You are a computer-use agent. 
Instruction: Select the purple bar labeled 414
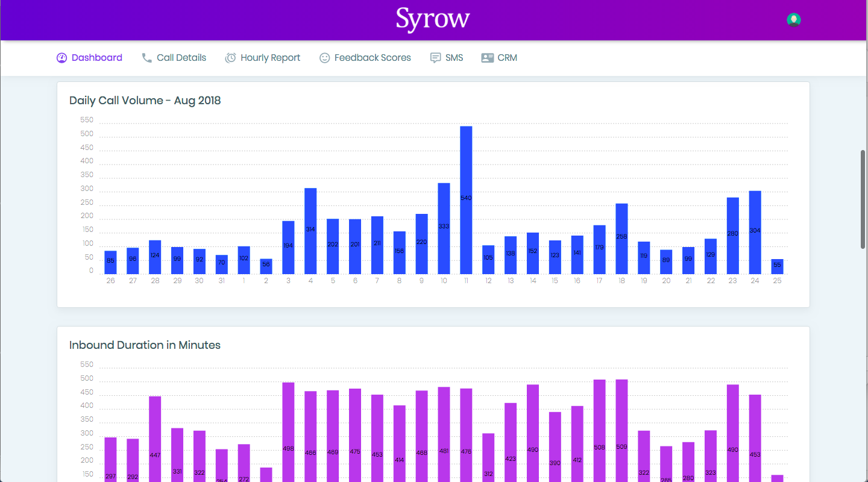(x=399, y=443)
